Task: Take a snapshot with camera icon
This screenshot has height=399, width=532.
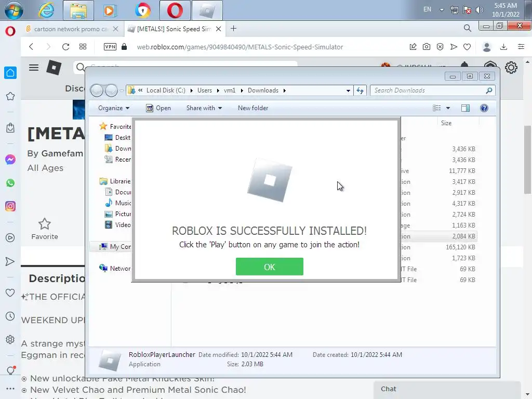Action: tap(427, 47)
